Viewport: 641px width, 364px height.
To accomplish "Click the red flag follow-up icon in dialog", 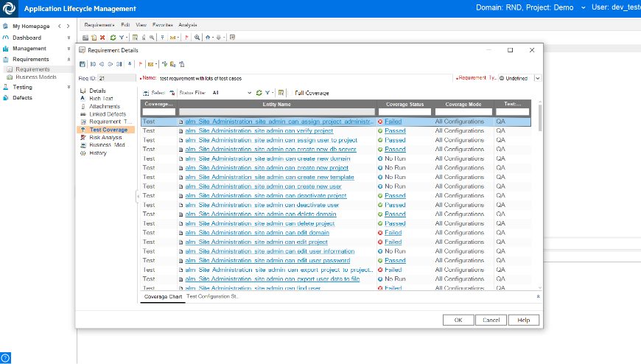I will (x=140, y=64).
